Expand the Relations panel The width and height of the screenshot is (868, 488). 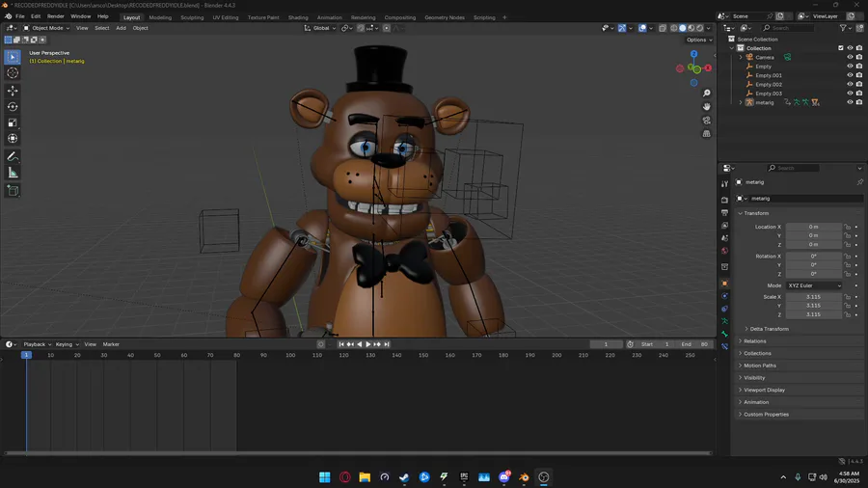[x=754, y=341]
